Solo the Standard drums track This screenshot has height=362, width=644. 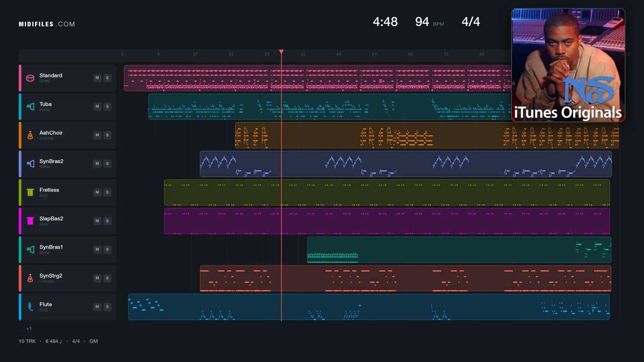tap(107, 78)
